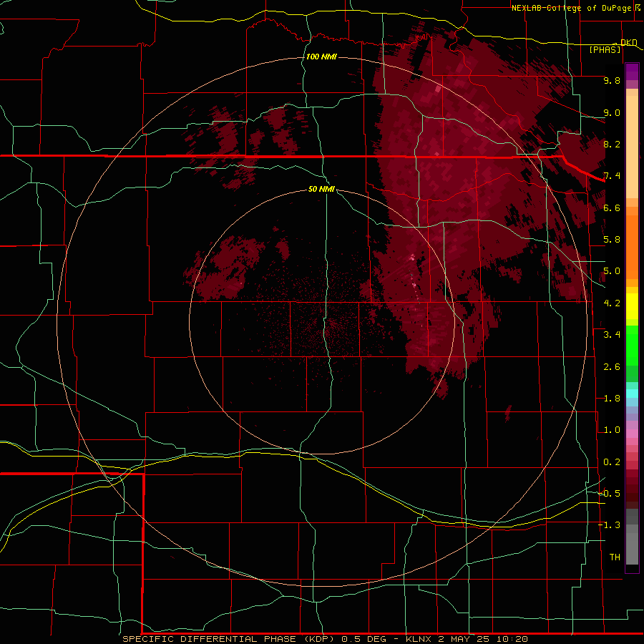Click the 9.8 value on the color scale
Viewport: 644px width, 644px height.
tap(612, 80)
